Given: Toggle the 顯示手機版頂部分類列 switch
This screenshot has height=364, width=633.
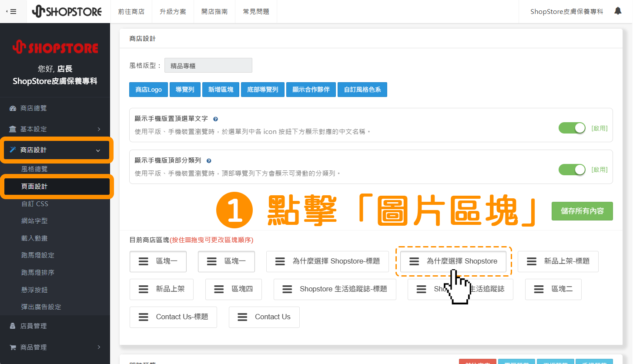Looking at the screenshot, I should (572, 170).
